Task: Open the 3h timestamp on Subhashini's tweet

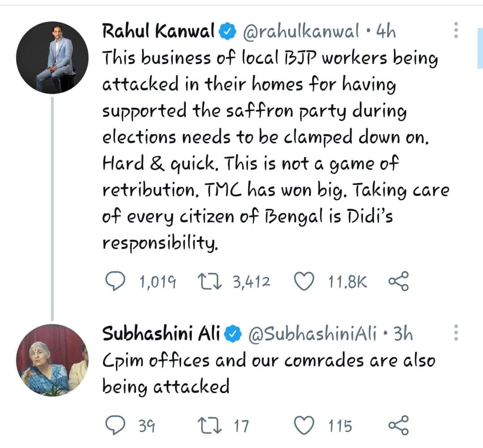Action: 403,333
